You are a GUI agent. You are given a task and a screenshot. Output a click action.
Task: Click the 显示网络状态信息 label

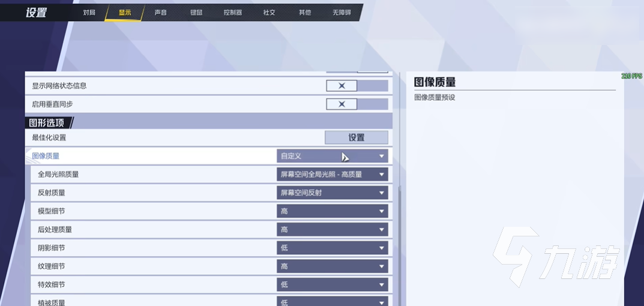coord(59,86)
